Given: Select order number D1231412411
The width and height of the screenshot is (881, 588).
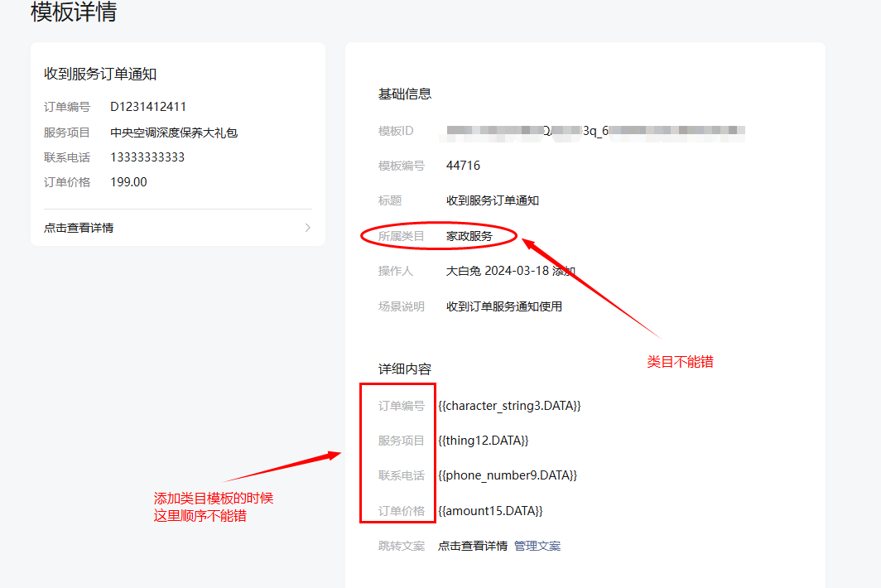Looking at the screenshot, I should point(147,107).
